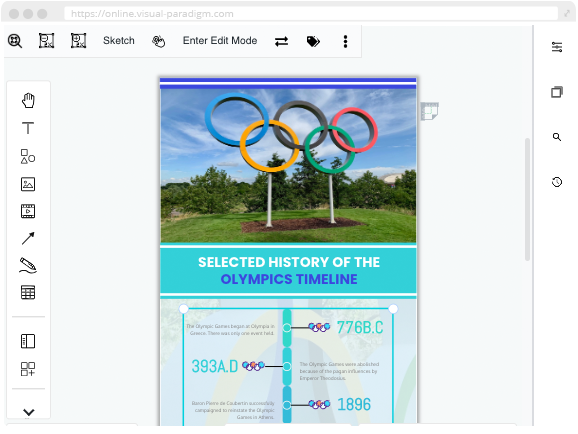Click the search icon in right sidebar

coord(557,137)
